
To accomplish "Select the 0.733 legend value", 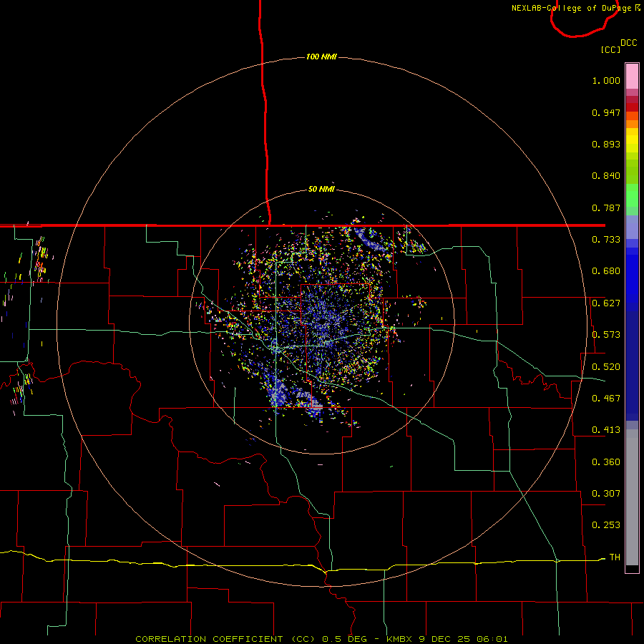I will (x=606, y=240).
